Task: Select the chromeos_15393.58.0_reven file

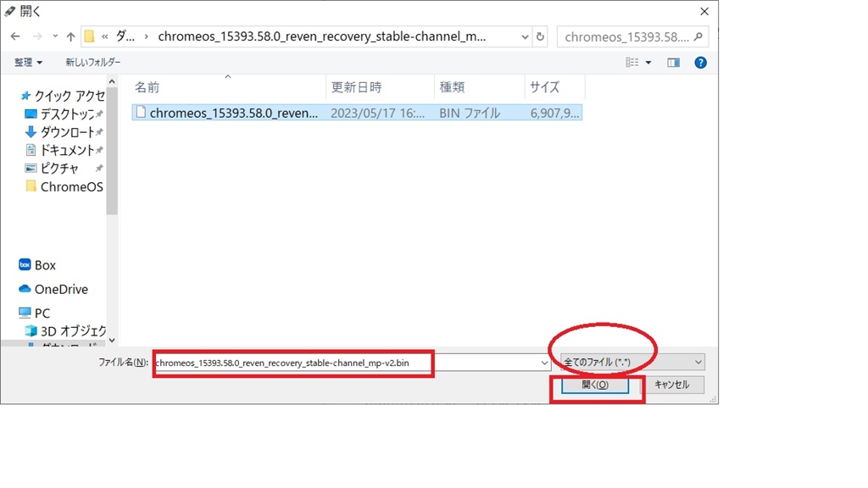Action: [357, 113]
